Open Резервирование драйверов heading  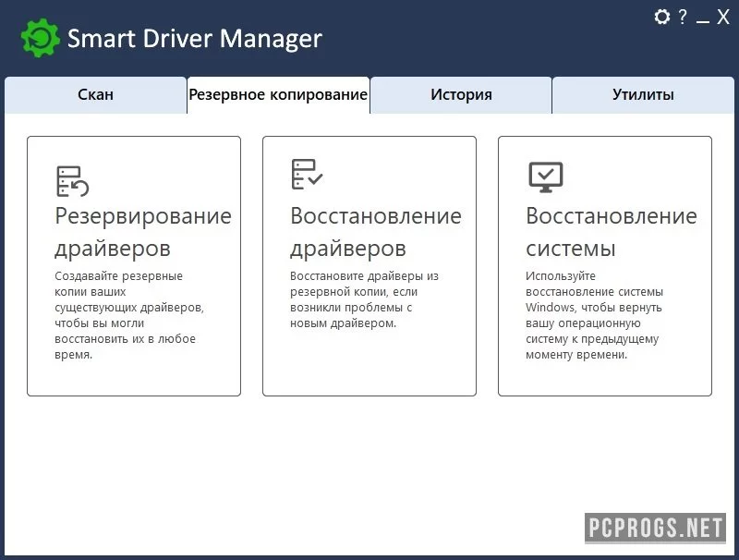tap(143, 232)
